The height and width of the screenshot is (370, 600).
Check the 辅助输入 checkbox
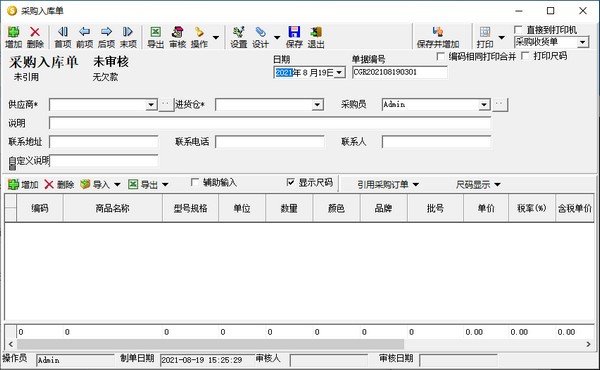coord(195,182)
